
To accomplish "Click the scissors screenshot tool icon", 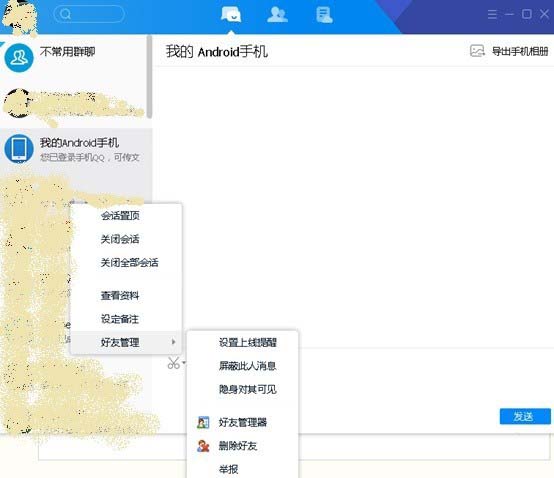I will (173, 363).
